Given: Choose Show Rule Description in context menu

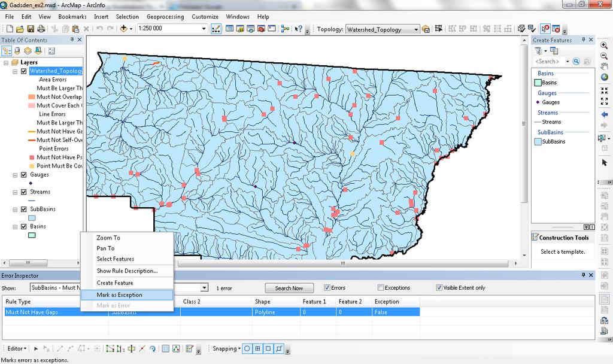Looking at the screenshot, I should [127, 271].
